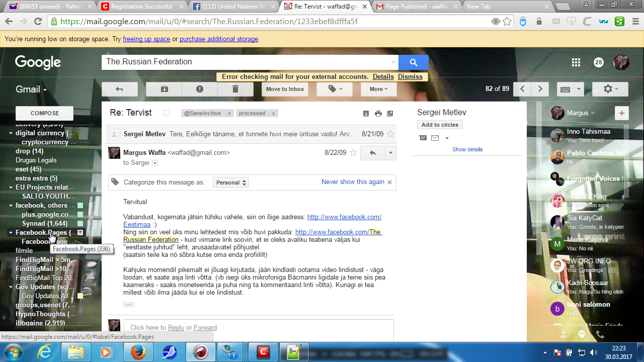Collapse the EU Projects label tree
The height and width of the screenshot is (362, 644).
tap(11, 188)
